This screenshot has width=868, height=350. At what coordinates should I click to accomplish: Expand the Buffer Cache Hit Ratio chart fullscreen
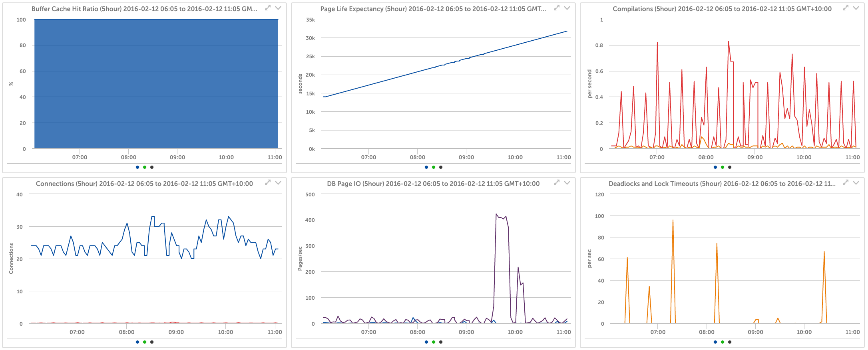pyautogui.click(x=268, y=8)
